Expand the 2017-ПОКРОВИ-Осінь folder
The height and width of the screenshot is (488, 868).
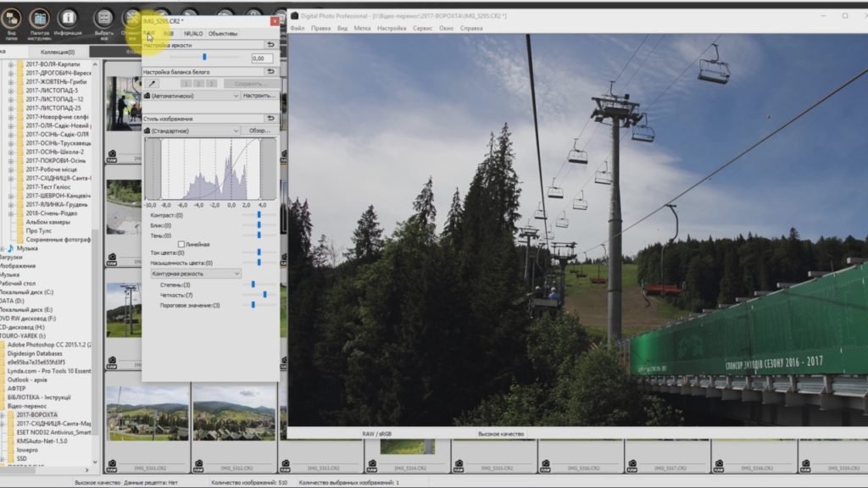(x=10, y=160)
